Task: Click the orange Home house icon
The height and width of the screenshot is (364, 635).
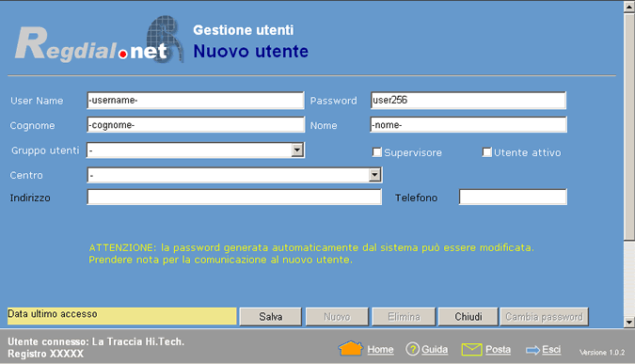Action: click(351, 348)
